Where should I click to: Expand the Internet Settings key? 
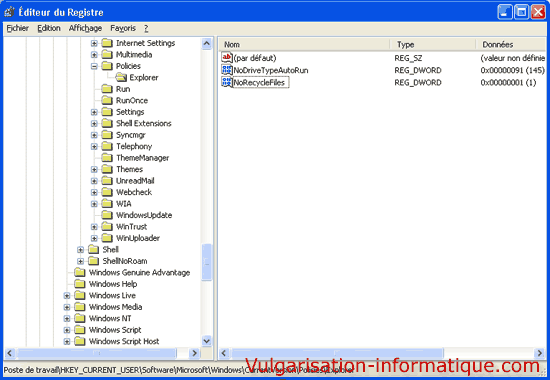click(94, 43)
